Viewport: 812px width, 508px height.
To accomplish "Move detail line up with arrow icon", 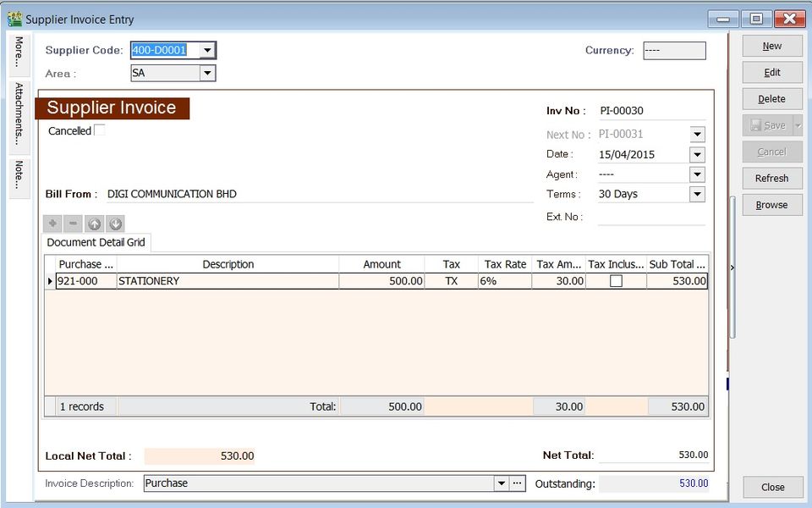I will (x=95, y=223).
